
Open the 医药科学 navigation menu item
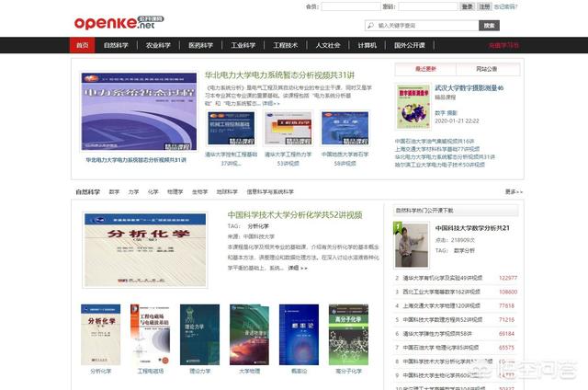click(200, 45)
